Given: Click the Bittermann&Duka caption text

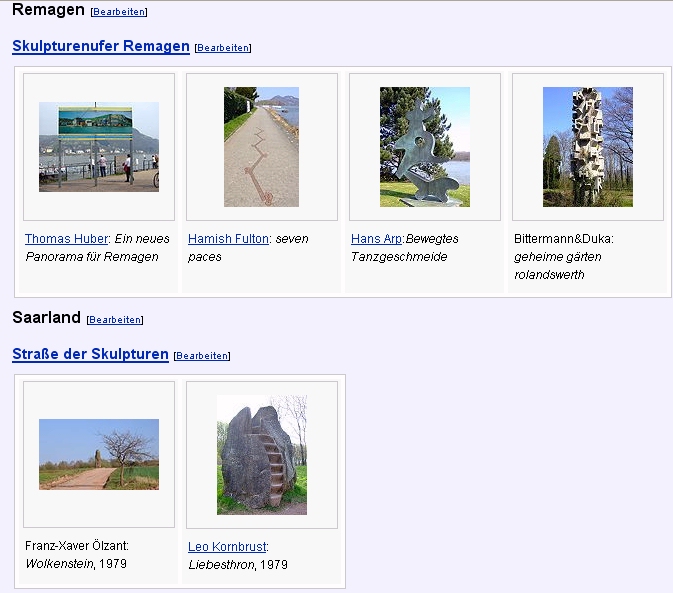Looking at the screenshot, I should pyautogui.click(x=563, y=239).
